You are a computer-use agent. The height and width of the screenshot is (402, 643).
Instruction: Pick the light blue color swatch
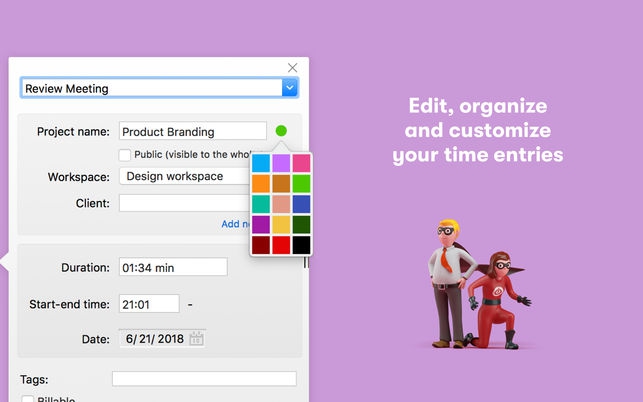261,163
